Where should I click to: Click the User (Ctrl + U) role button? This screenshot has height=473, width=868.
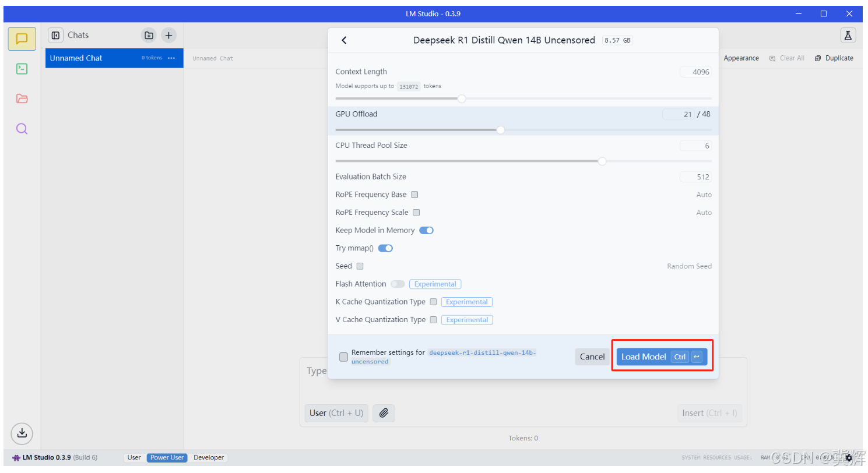[336, 413]
